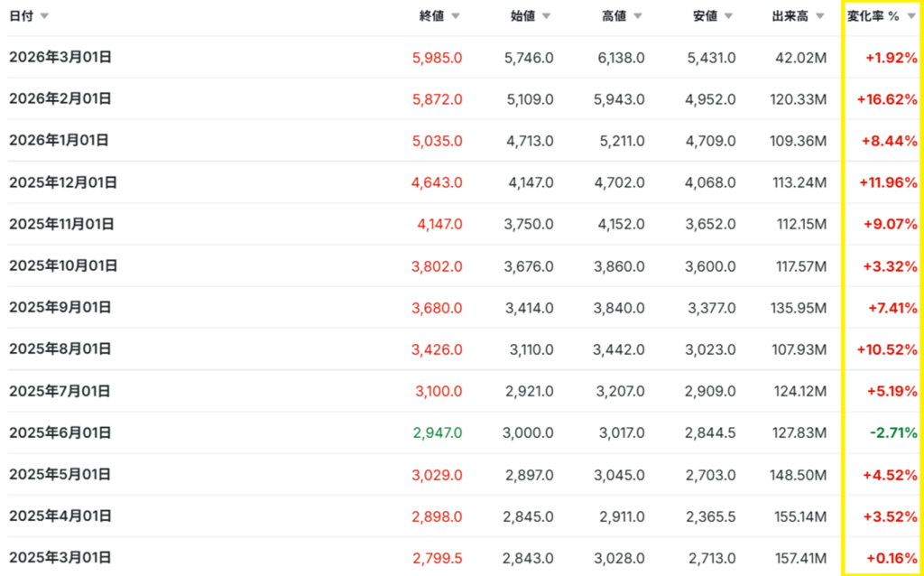Screen dimensions: 924x576
Task: Click the 2025年6月01日 date row
Action: pos(60,432)
